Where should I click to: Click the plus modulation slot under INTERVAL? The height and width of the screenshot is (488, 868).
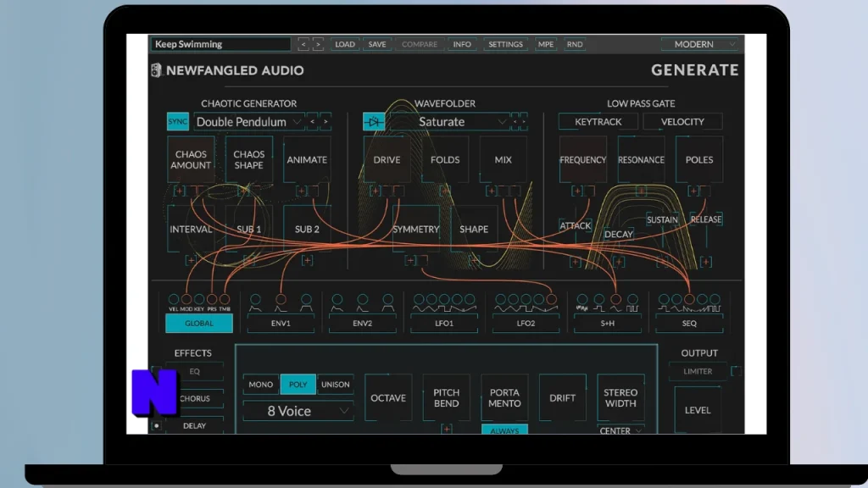191,260
